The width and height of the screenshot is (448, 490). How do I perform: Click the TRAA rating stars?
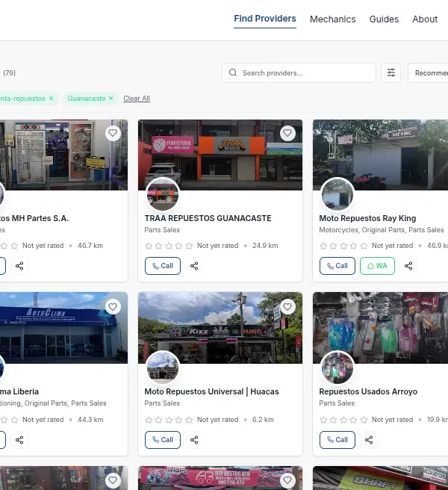pos(169,246)
